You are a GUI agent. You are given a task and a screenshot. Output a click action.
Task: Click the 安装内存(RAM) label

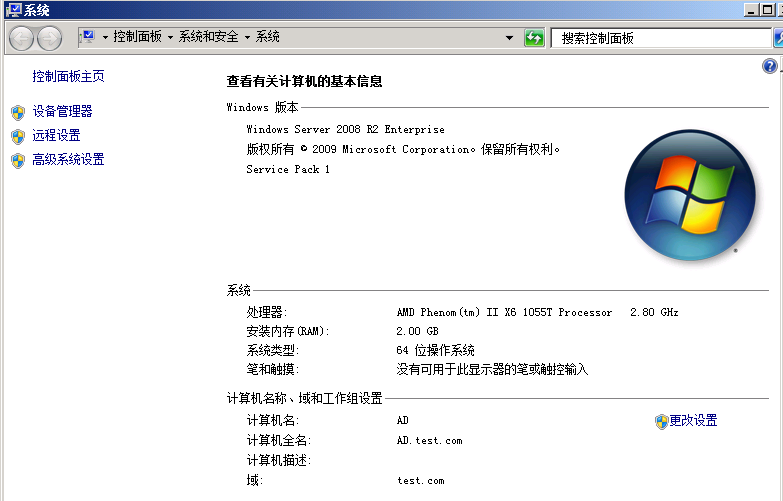[x=288, y=331]
